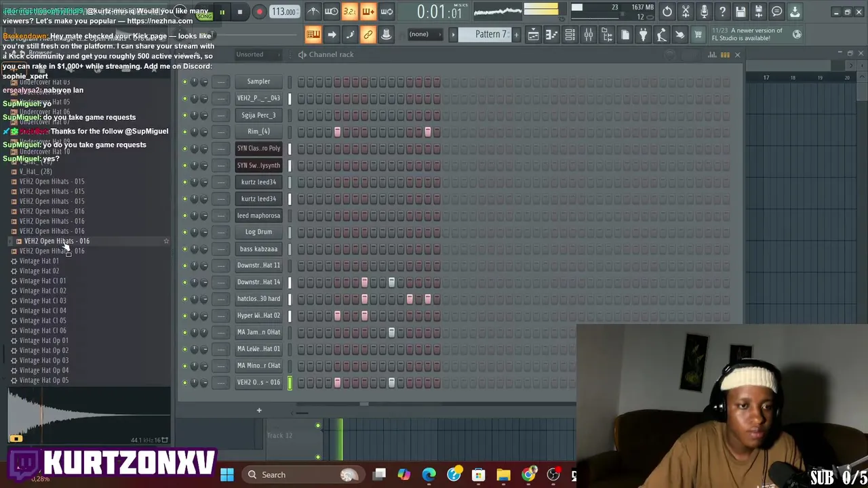Select the leed maphorosa channel

(x=258, y=216)
